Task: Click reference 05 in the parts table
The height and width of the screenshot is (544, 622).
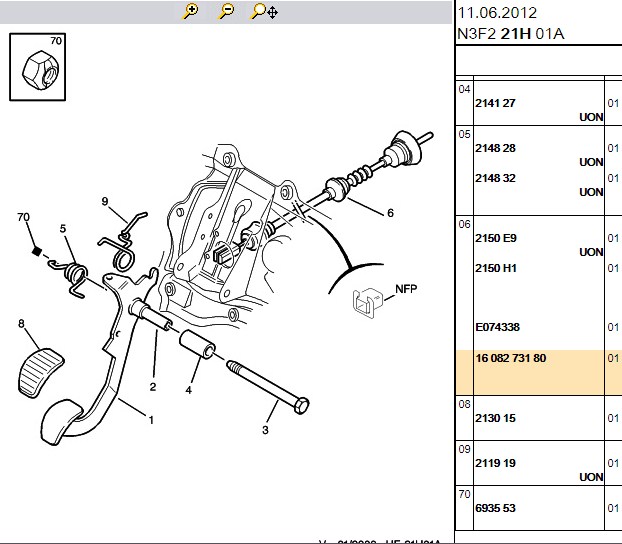Action: pyautogui.click(x=464, y=134)
